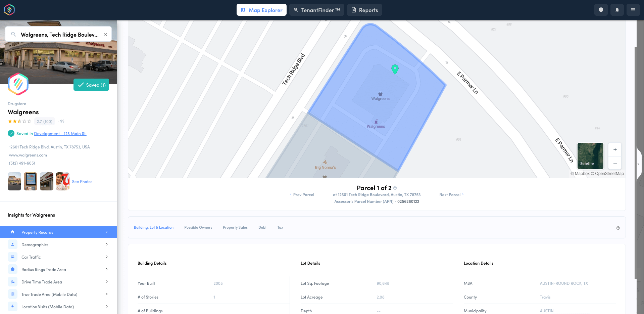Viewport: 644px width, 314px height.
Task: Select the Radius Rings Trade Area icon
Action: tap(12, 269)
